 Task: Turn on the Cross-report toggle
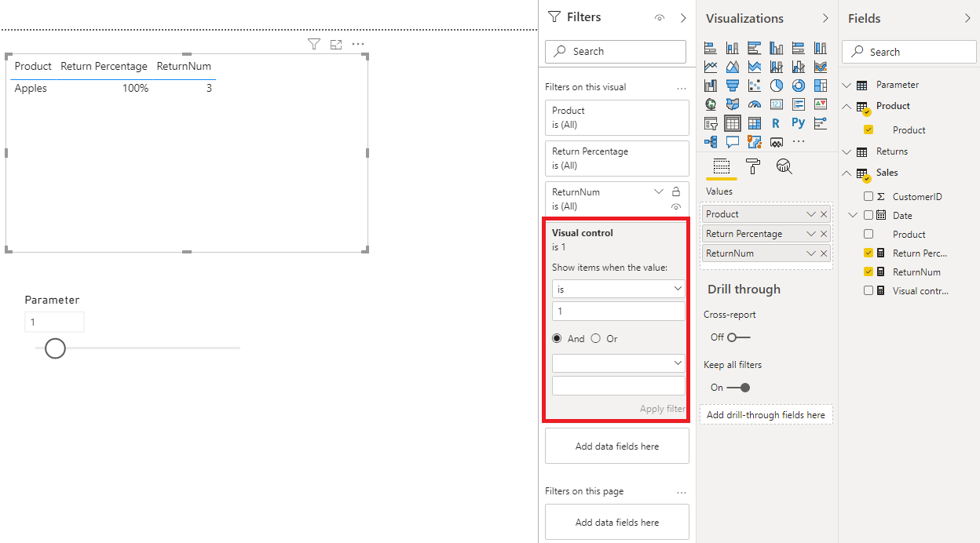pos(738,337)
